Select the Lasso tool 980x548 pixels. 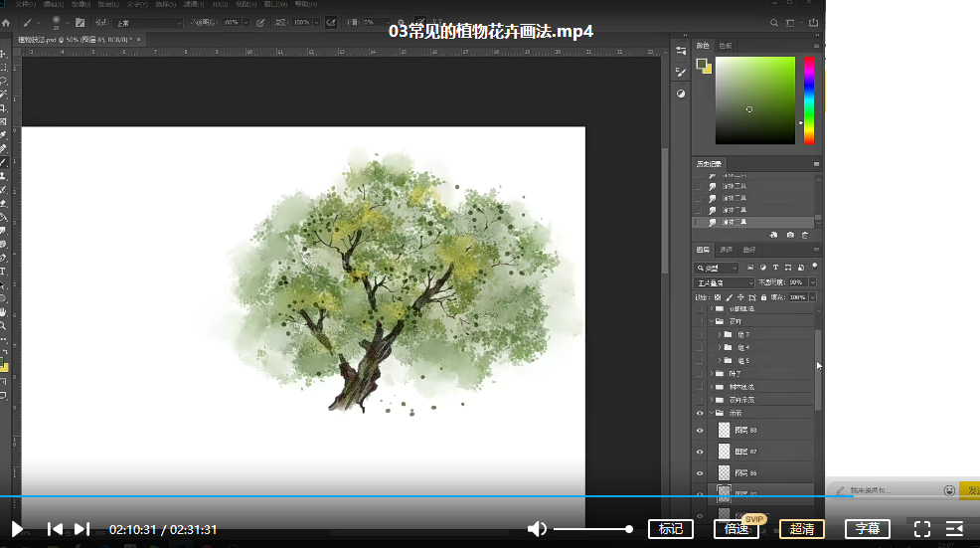pos(4,81)
